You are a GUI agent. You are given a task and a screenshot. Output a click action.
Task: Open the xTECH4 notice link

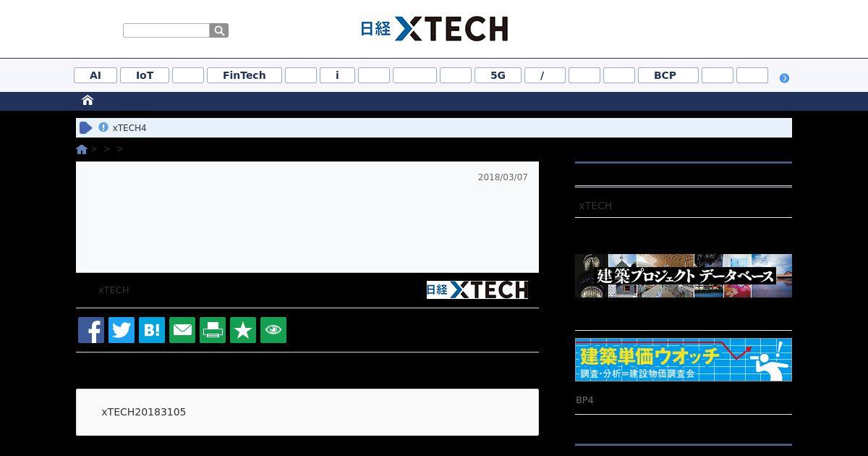point(129,128)
